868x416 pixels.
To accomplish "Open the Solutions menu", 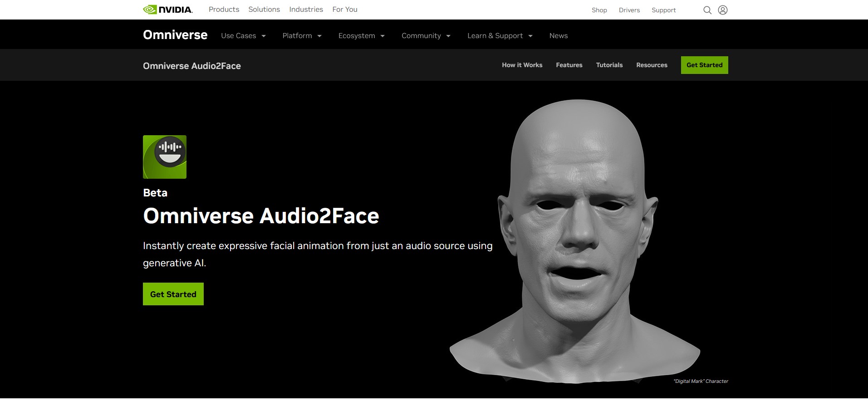I will click(264, 10).
